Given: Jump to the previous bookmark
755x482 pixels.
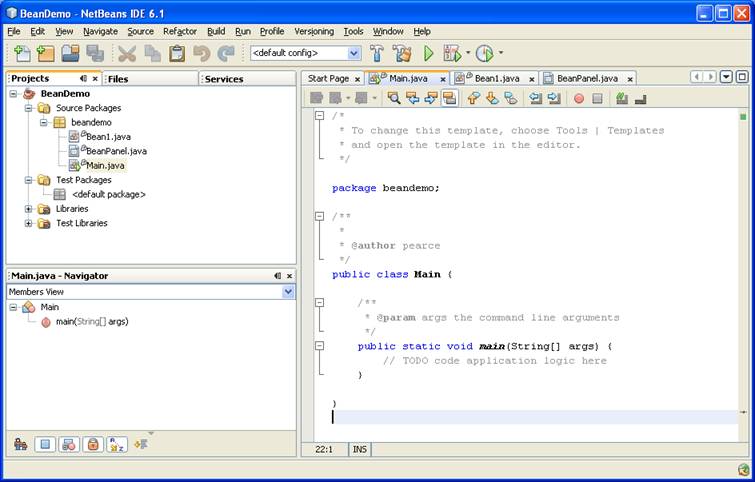Looking at the screenshot, I should pos(474,98).
